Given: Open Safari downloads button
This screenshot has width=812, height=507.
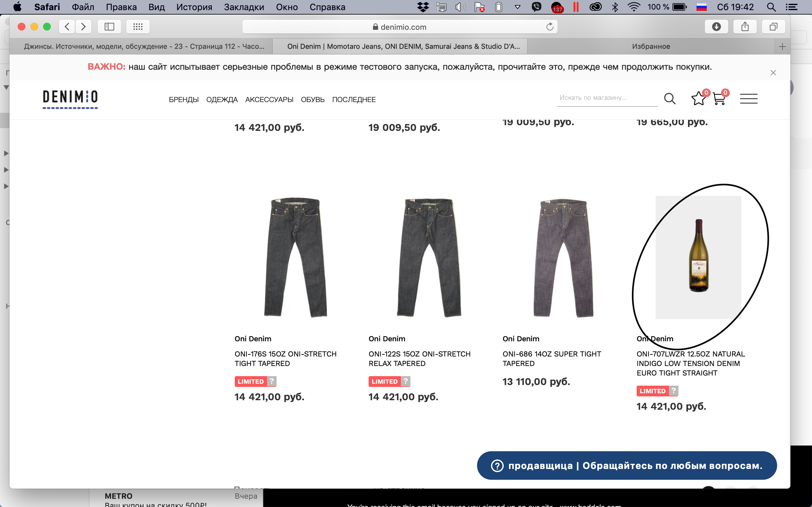Looking at the screenshot, I should pos(717,27).
